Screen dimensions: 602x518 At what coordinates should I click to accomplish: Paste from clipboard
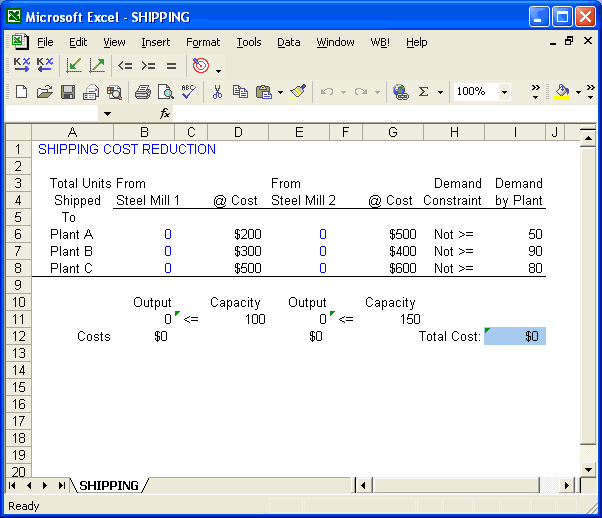coord(264,92)
